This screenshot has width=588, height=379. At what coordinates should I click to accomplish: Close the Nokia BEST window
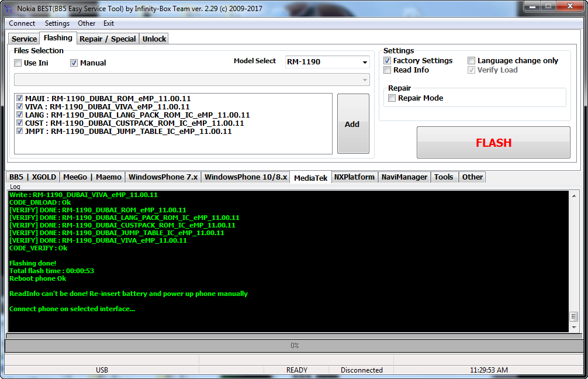[570, 6]
